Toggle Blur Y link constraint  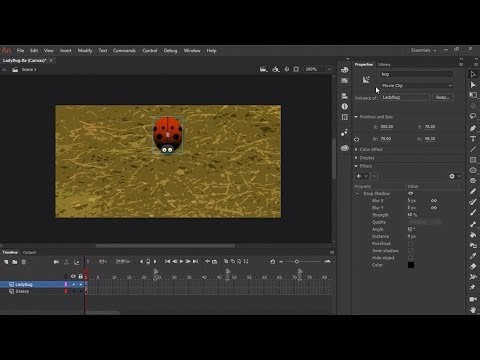click(434, 208)
